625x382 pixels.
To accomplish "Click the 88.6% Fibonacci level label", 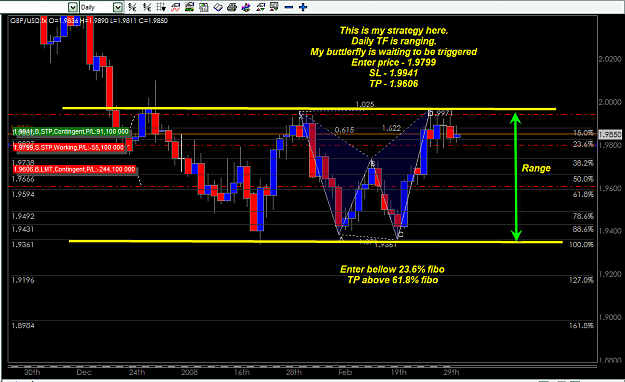I will (x=583, y=229).
